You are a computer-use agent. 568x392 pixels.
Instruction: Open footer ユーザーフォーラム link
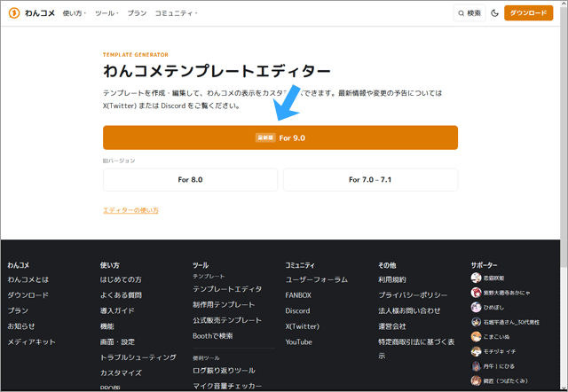click(316, 279)
